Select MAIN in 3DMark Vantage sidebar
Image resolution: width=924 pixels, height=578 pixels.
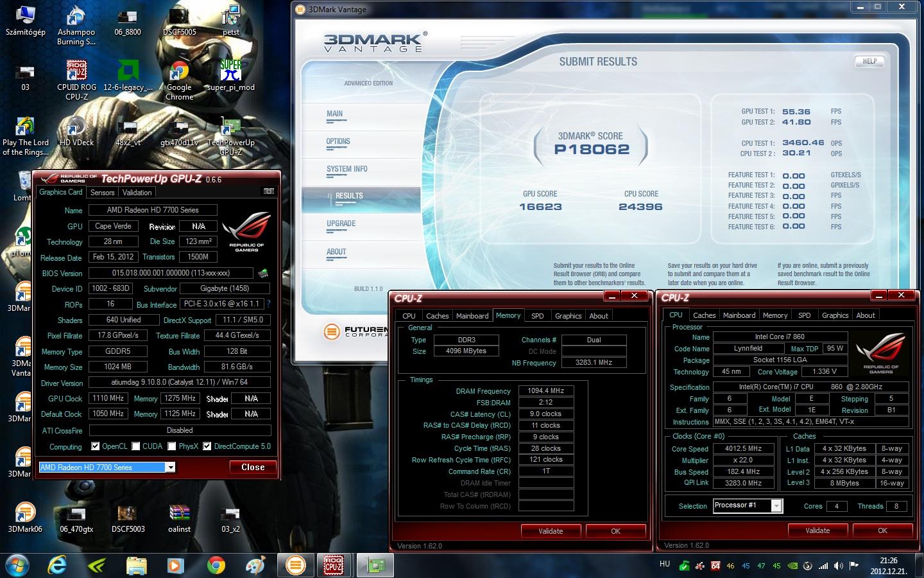[x=334, y=114]
